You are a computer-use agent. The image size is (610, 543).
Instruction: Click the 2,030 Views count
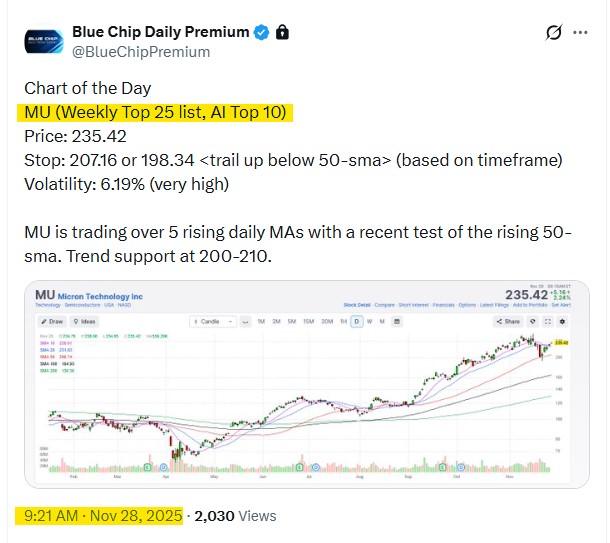(x=234, y=516)
